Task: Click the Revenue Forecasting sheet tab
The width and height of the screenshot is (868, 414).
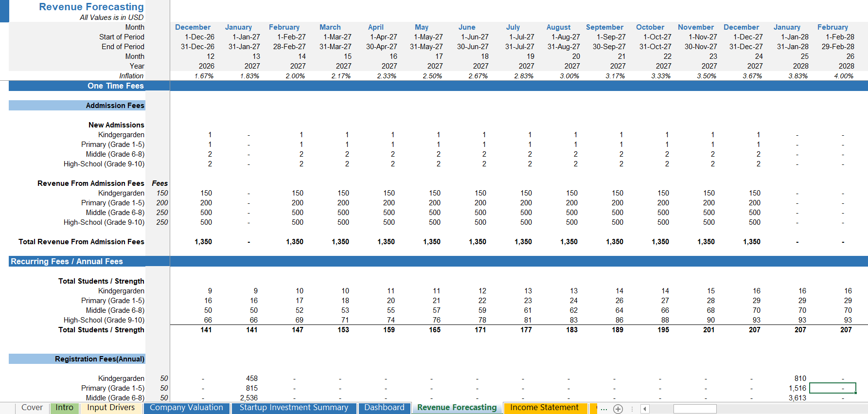Action: coord(457,408)
